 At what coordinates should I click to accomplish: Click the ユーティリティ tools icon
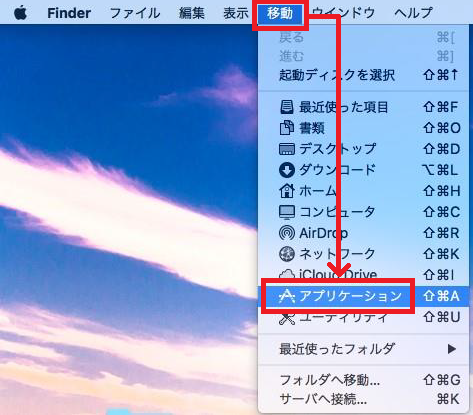286,318
